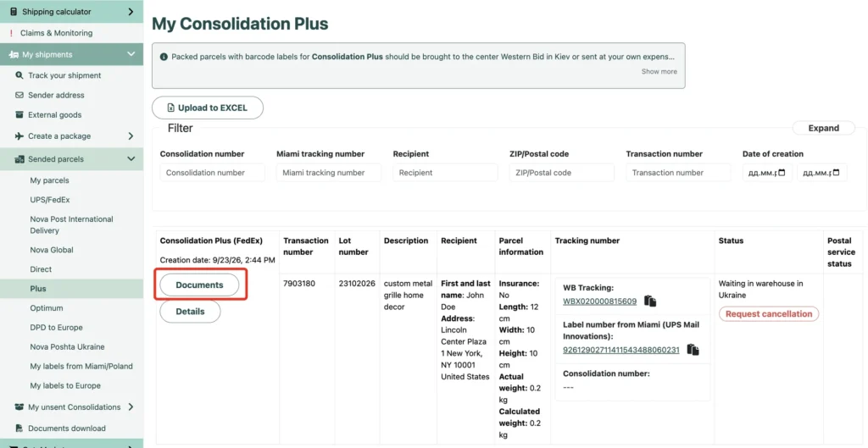Viewport: 868px width, 448px height.
Task: Open WB tracking link WBX020000815609
Action: point(599,301)
